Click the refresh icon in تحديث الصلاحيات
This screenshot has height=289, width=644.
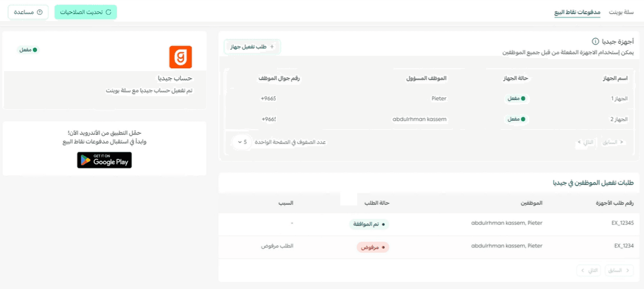(x=109, y=13)
